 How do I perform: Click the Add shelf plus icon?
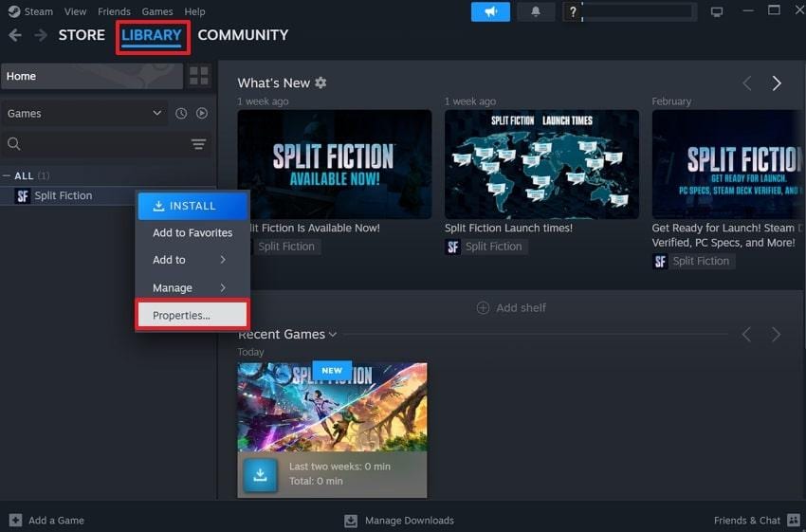tap(483, 308)
